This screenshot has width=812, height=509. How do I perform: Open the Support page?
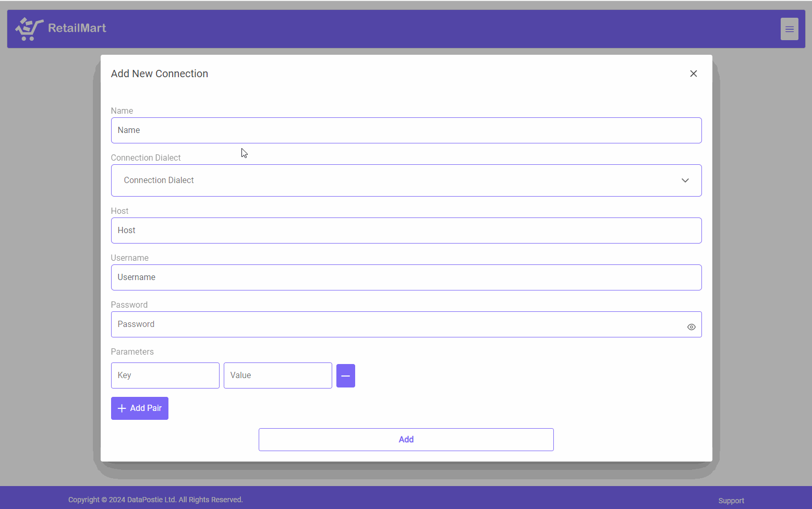click(731, 500)
